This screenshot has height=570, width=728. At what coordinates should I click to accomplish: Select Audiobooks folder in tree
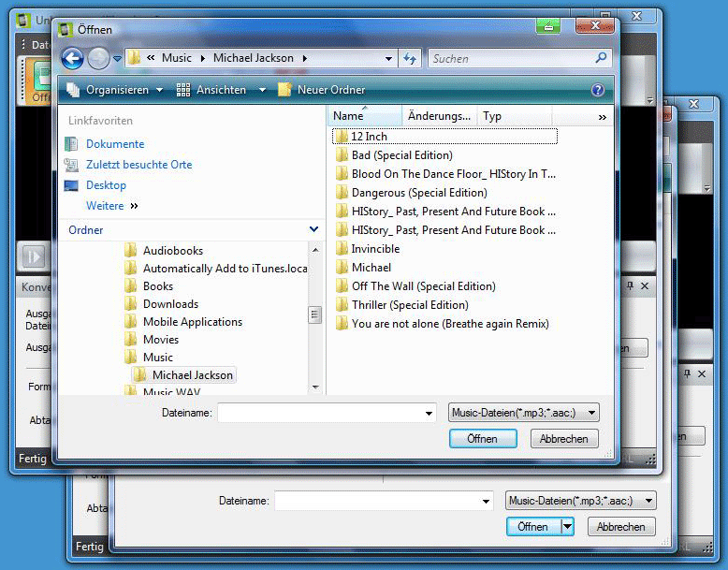click(173, 251)
